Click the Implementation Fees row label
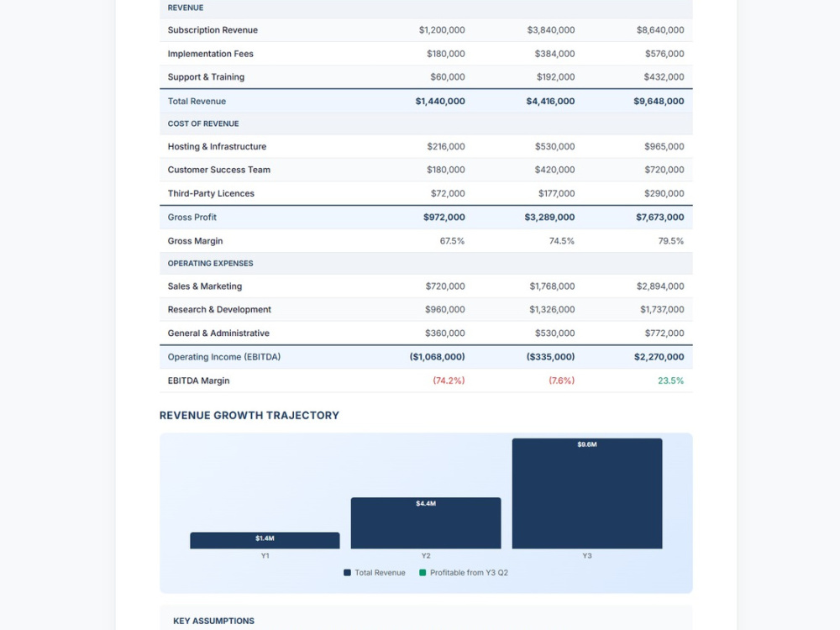840x630 pixels. coord(210,54)
